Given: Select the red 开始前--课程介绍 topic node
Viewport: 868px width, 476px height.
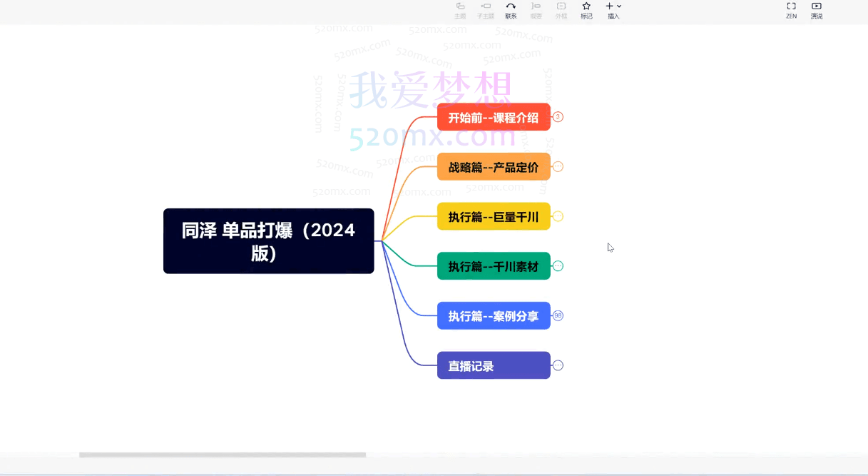Looking at the screenshot, I should 493,117.
